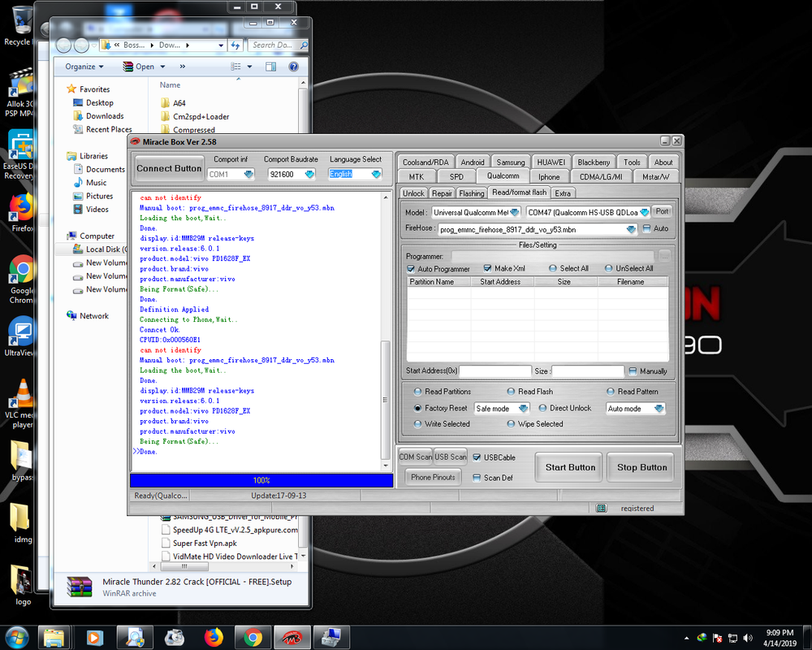Switch to the Blackberry tab
The image size is (812, 650).
pos(594,162)
